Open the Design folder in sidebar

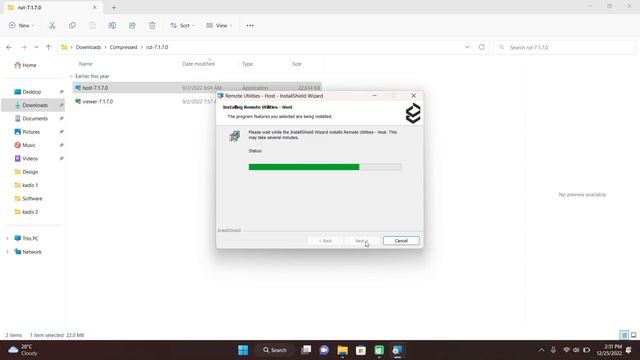pos(27,172)
